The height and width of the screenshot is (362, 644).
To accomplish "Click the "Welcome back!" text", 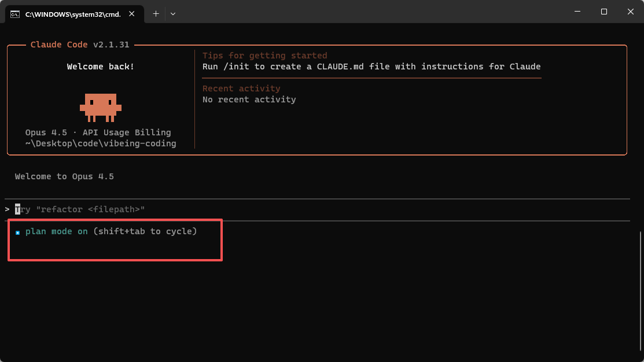I will tap(101, 67).
